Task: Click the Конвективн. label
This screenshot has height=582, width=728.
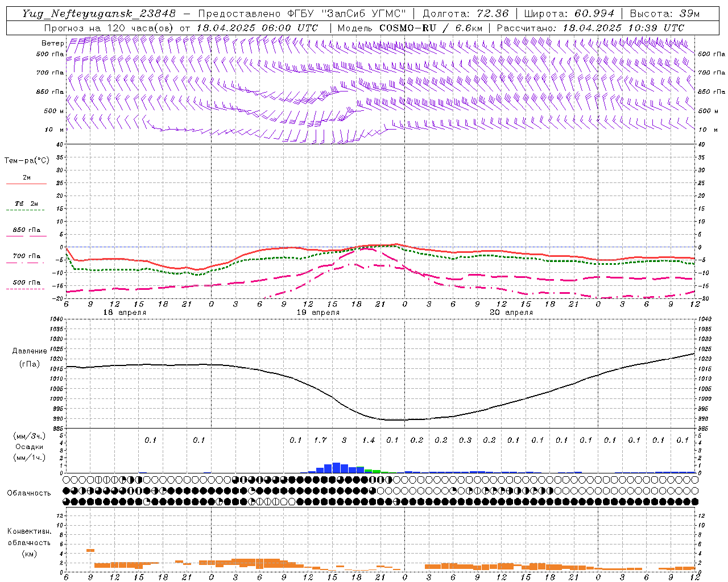Action: [x=29, y=531]
